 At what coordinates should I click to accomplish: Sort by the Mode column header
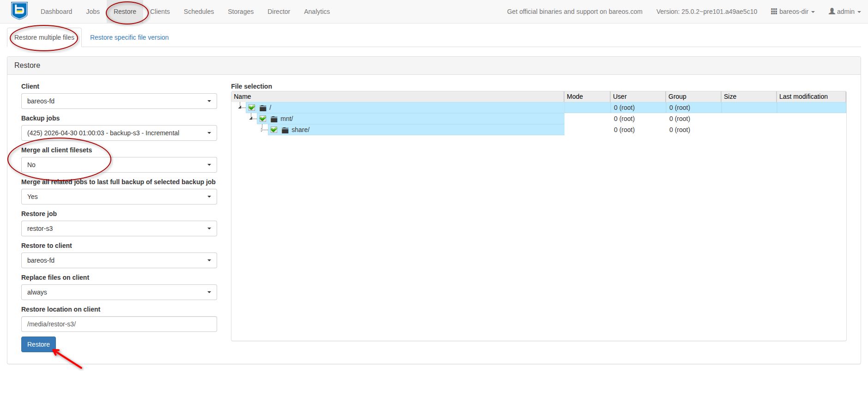point(587,96)
